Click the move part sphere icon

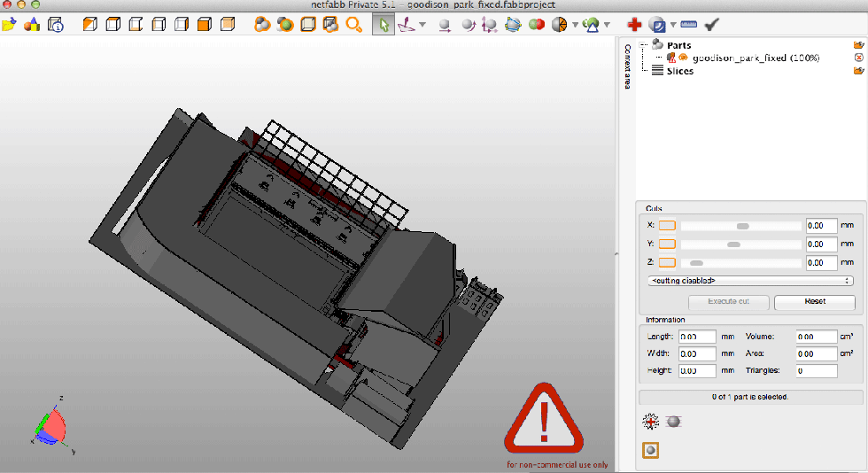[444, 25]
